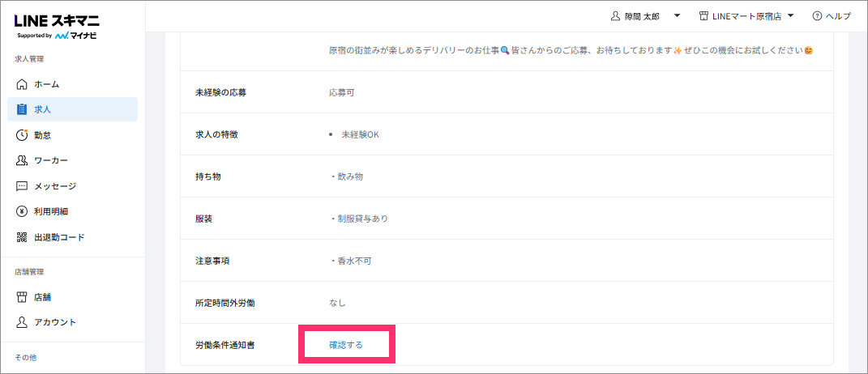Click the 勤怠 clock icon
This screenshot has width=868, height=374.
point(22,135)
